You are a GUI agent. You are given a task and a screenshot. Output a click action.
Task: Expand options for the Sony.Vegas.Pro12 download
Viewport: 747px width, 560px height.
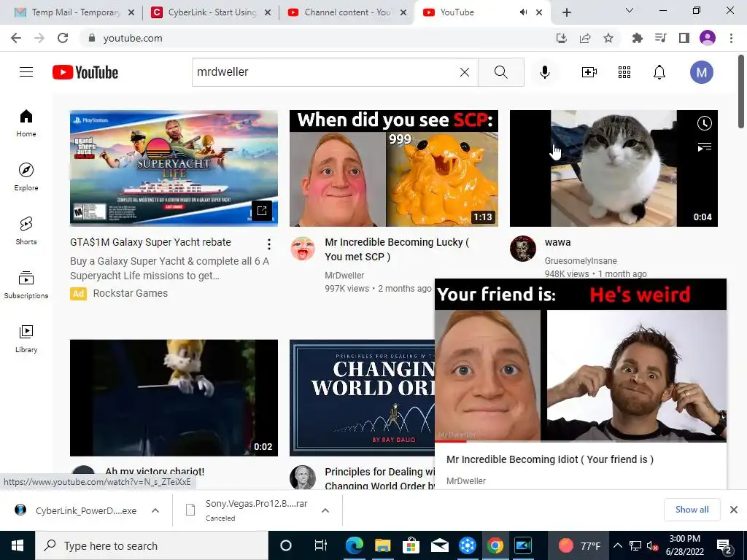[325, 510]
